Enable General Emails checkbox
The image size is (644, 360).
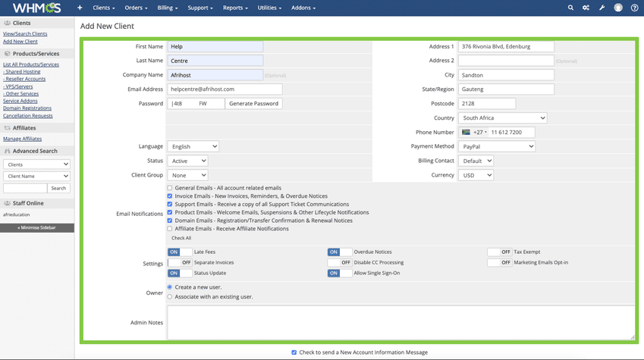(x=170, y=188)
